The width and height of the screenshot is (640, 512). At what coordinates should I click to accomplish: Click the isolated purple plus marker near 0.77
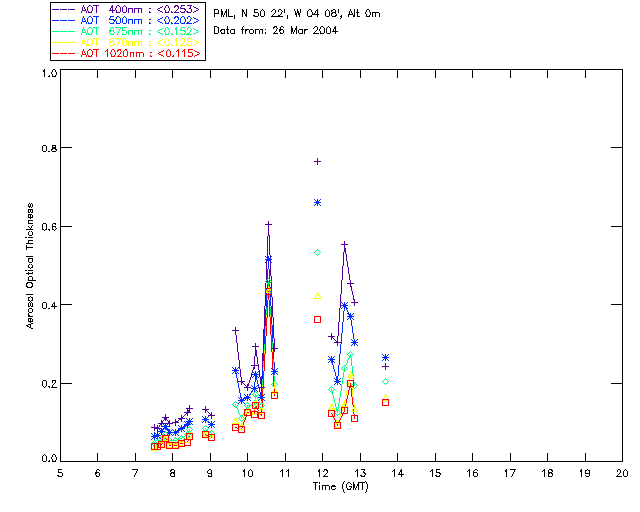click(318, 162)
